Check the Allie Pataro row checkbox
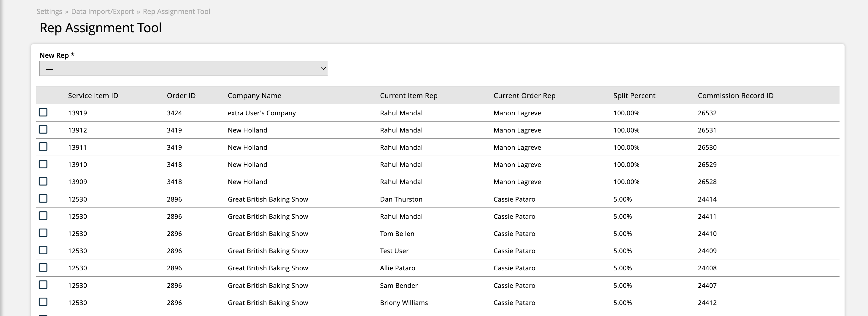868x316 pixels. pos(43,267)
